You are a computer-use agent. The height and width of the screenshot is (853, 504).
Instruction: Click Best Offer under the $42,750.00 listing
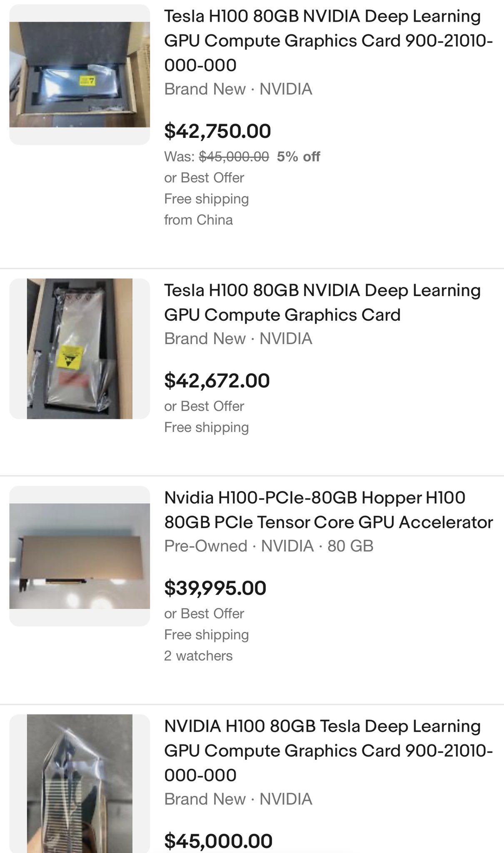pyautogui.click(x=204, y=178)
